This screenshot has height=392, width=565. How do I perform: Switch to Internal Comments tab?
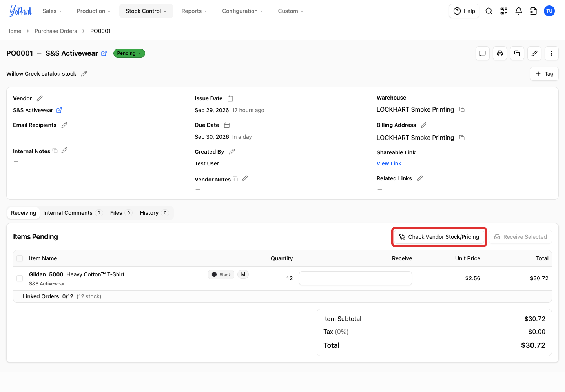pyautogui.click(x=72, y=213)
